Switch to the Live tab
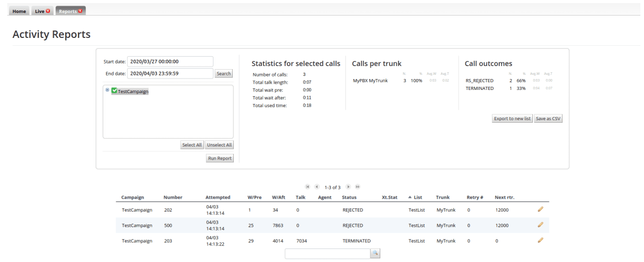The image size is (644, 262). pos(39,11)
